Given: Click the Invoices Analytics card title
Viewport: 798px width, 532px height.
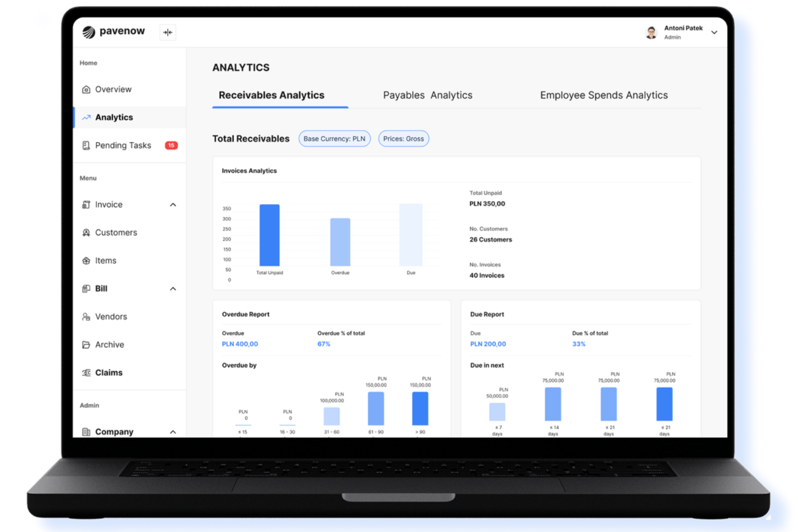Looking at the screenshot, I should (x=250, y=171).
